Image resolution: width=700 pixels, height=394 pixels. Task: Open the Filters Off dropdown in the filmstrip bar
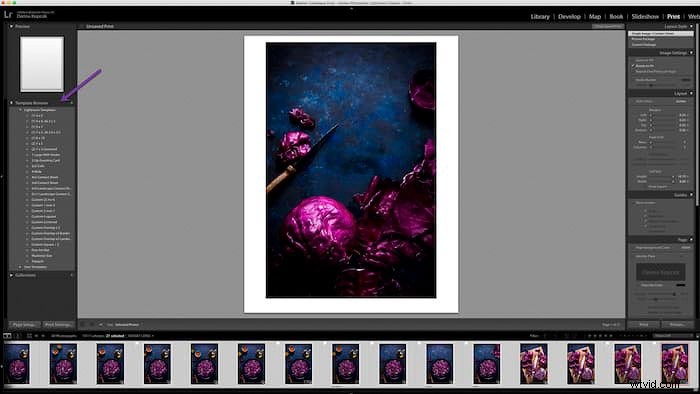coord(673,336)
